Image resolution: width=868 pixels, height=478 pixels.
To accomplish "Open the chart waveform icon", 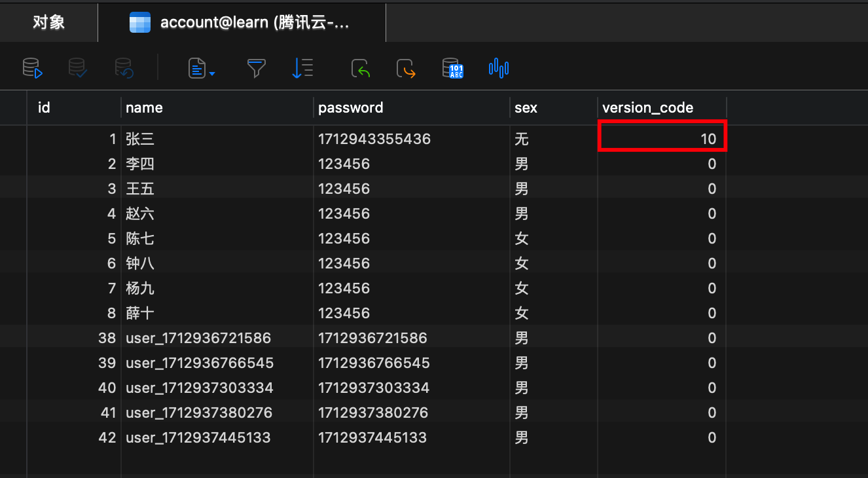I will pos(499,67).
